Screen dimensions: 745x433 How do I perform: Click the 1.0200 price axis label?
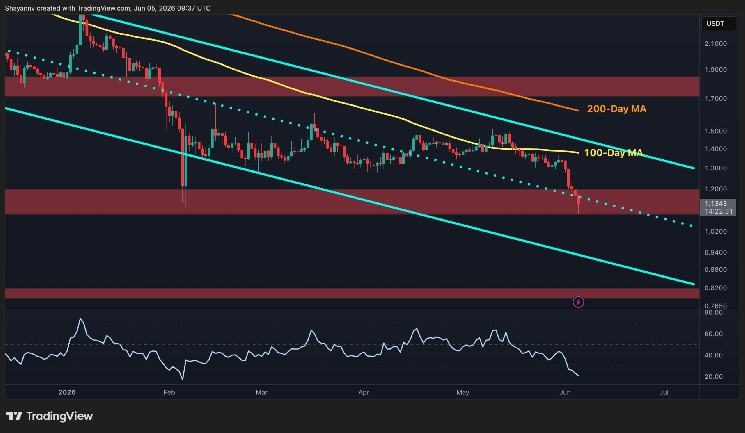[716, 231]
